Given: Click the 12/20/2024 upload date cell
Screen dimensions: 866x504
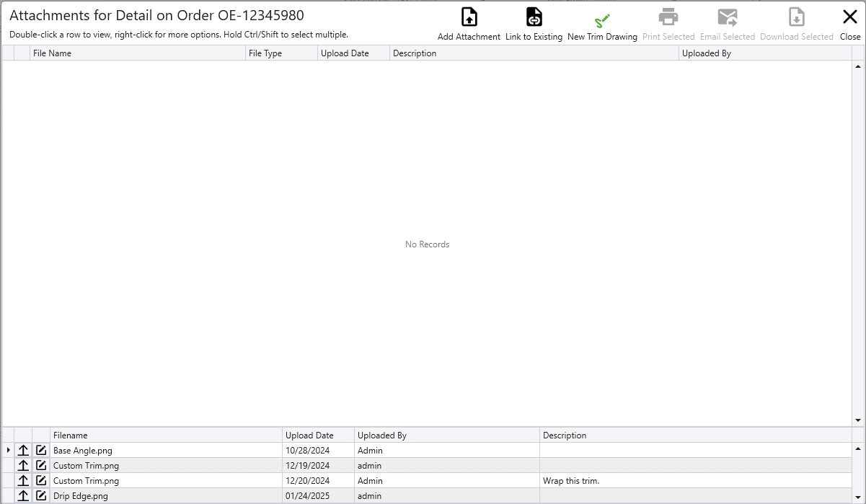Looking at the screenshot, I should (319, 481).
